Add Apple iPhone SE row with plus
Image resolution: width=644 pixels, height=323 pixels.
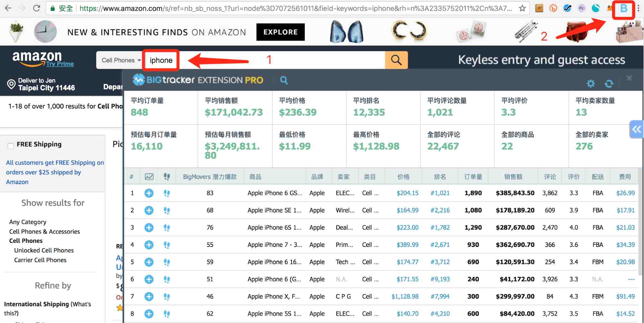pyautogui.click(x=149, y=210)
